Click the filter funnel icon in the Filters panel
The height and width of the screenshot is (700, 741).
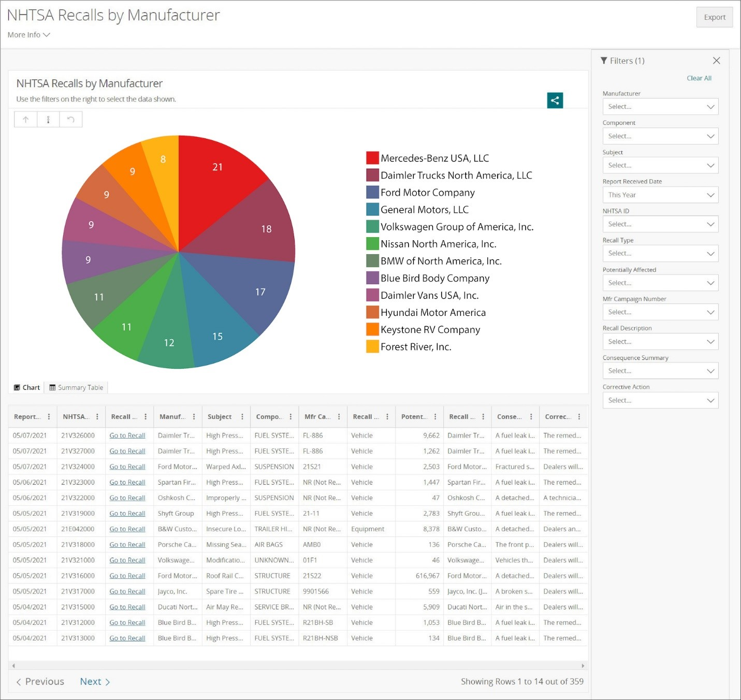603,61
